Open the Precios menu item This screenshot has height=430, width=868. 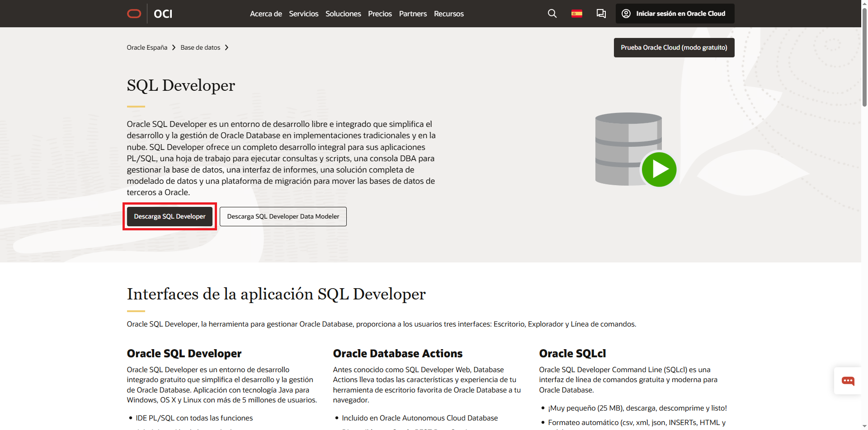click(380, 14)
